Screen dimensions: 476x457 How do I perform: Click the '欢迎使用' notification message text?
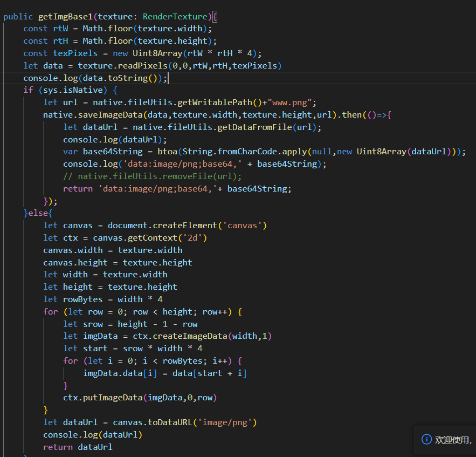453,440
